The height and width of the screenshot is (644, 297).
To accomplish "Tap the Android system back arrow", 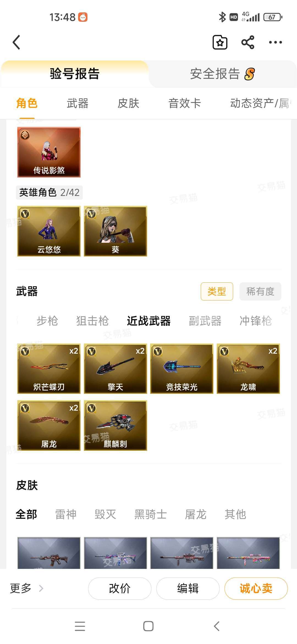I will click(217, 626).
